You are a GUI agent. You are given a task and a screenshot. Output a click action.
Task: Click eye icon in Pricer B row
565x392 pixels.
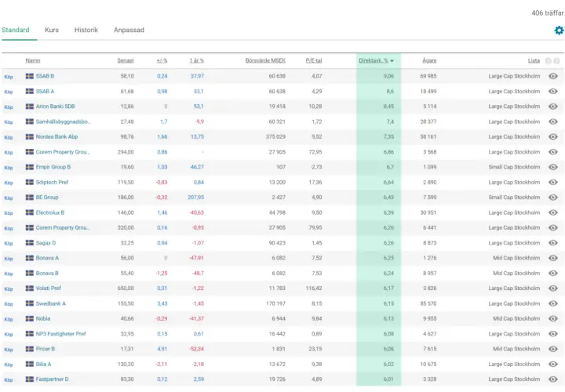553,349
